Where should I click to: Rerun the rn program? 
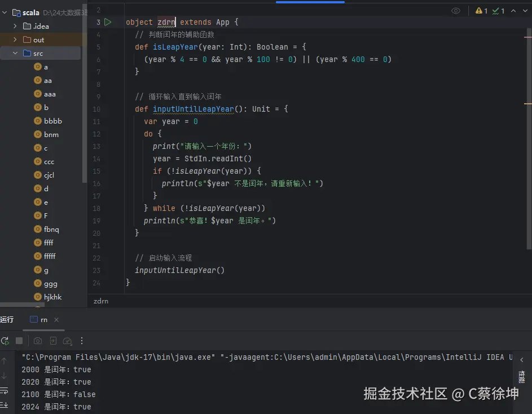pyautogui.click(x=4, y=341)
